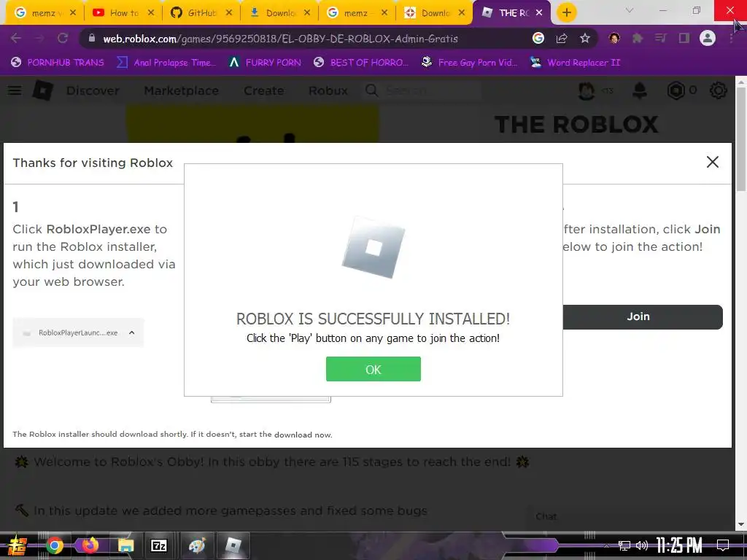
Task: Click the volume icon in tray
Action: (642, 545)
